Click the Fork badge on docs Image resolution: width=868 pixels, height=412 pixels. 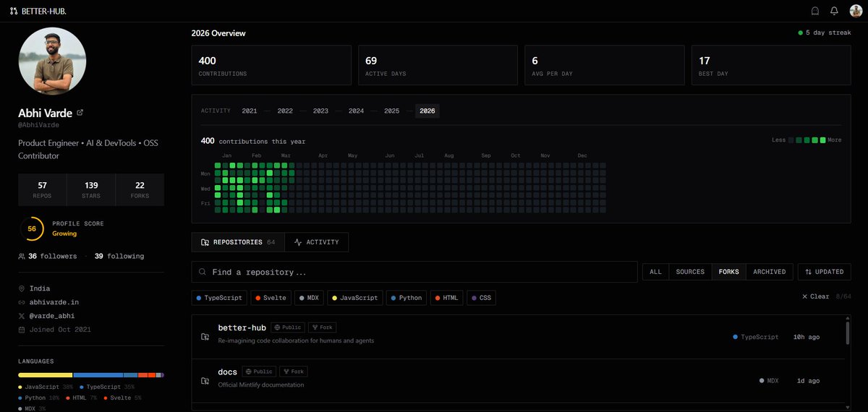(x=293, y=372)
